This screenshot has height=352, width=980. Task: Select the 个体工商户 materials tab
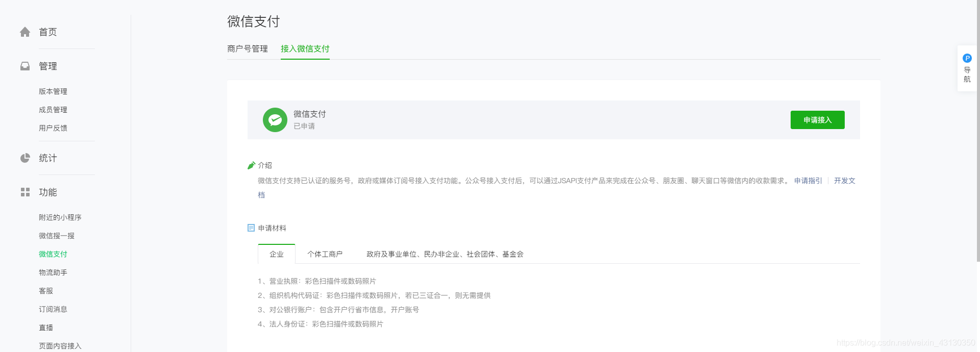[x=325, y=254]
